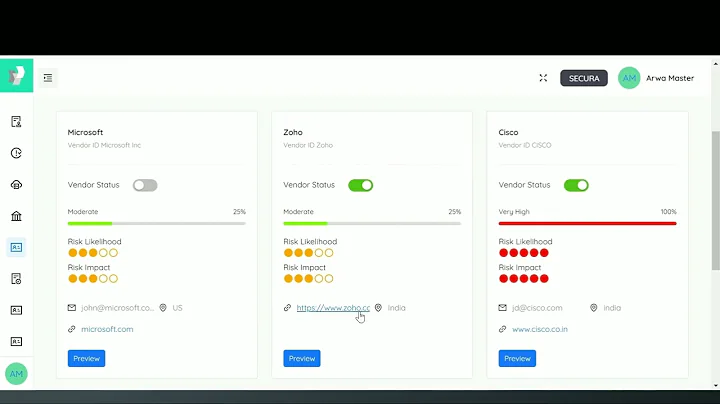The image size is (720, 404).
Task: Click the location pin beside US
Action: [163, 308]
